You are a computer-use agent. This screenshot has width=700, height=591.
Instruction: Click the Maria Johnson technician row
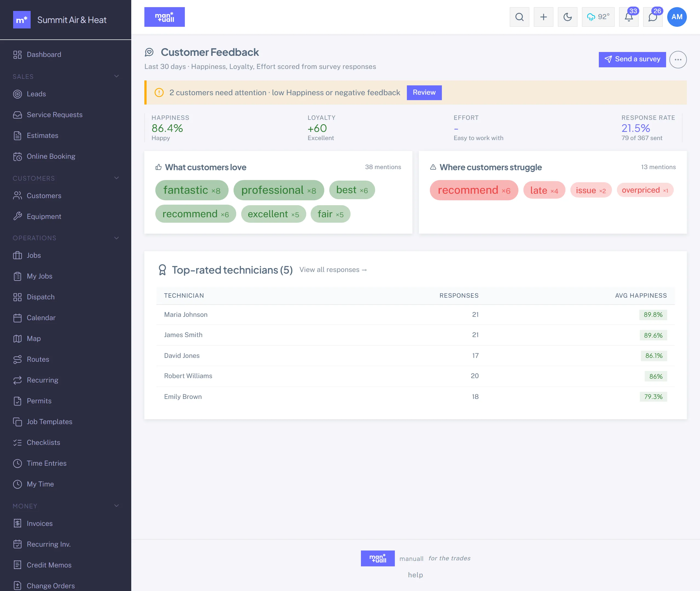click(415, 315)
